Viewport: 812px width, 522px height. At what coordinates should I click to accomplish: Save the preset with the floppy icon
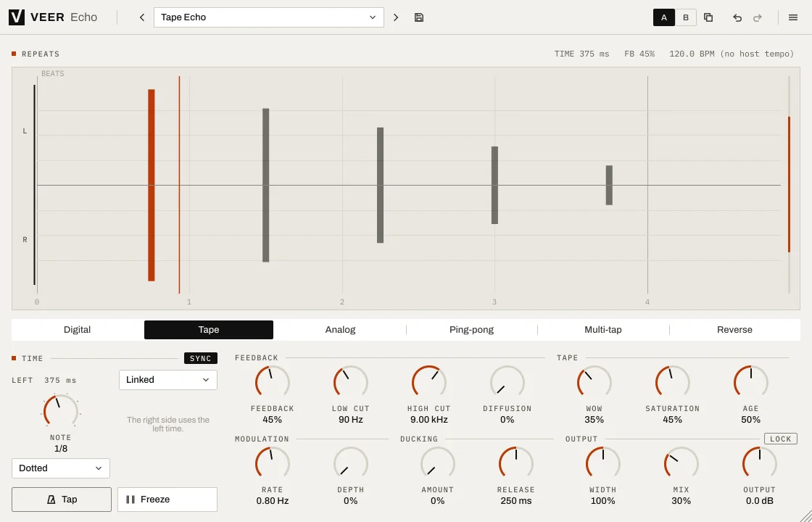pos(419,17)
